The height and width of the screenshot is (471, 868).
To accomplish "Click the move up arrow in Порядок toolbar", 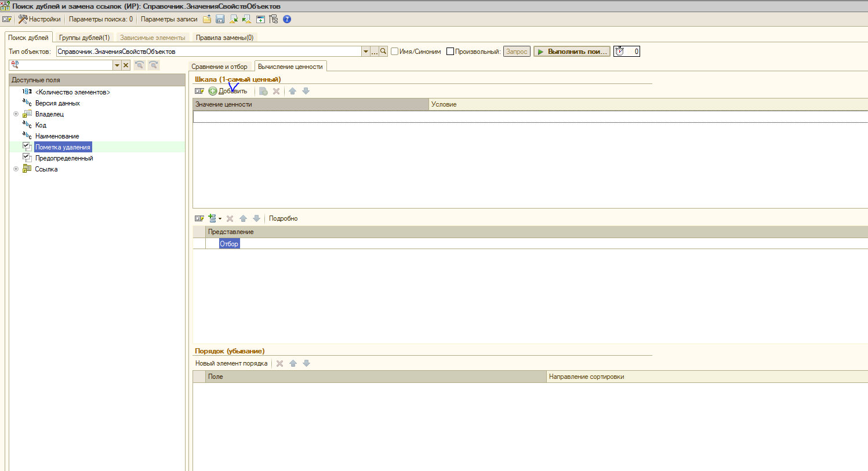I will coord(293,363).
